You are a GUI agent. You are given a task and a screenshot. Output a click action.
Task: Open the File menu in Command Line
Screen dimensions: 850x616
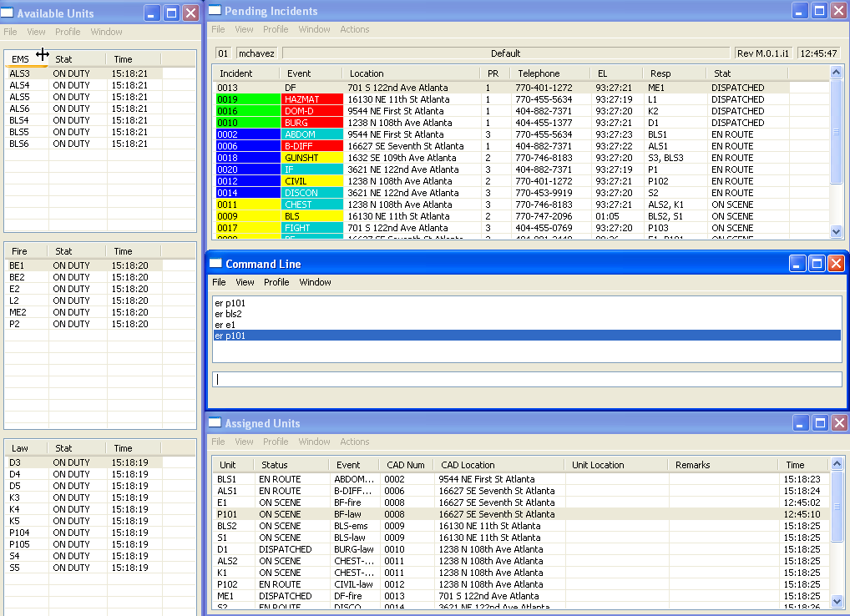click(x=218, y=282)
